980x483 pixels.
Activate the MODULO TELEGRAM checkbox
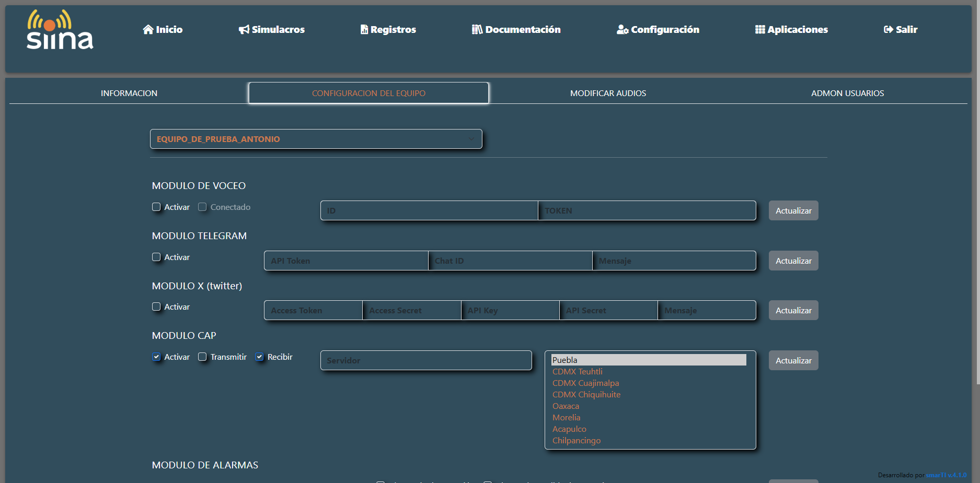tap(156, 257)
